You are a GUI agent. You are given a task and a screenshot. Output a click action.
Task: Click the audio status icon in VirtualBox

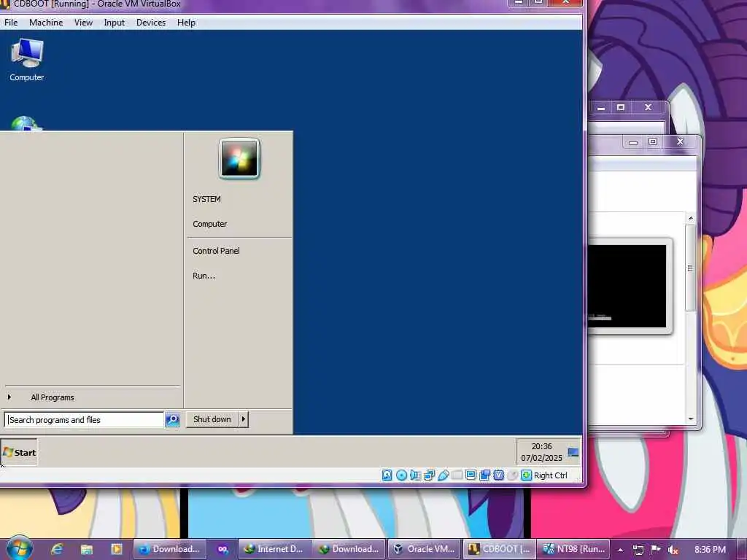(415, 475)
